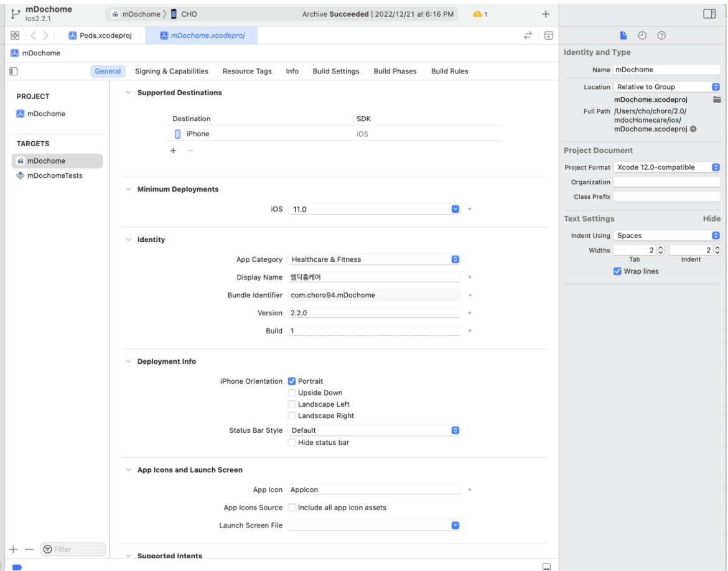
Task: Collapse Supported Destinations section
Action: click(129, 93)
